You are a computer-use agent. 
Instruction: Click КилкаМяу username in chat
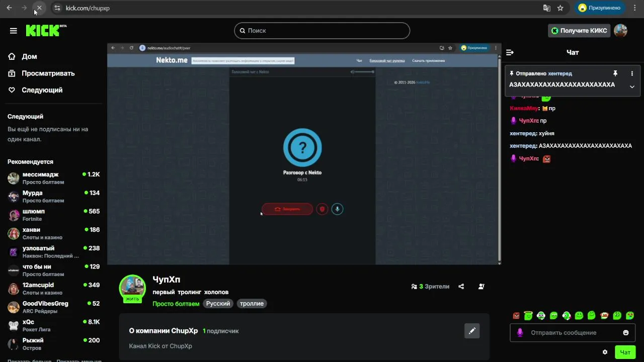click(524, 108)
